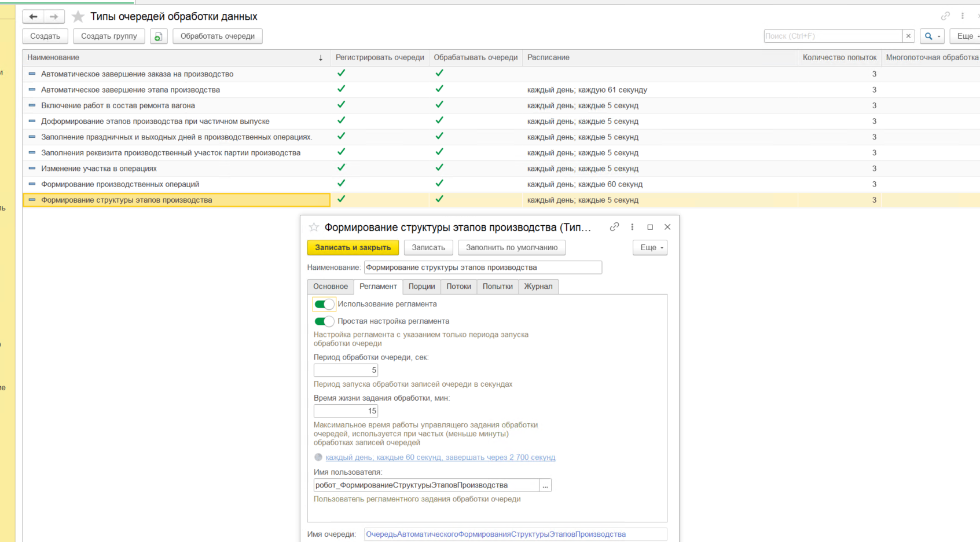This screenshot has width=980, height=542.
Task: Add list page to favorites star
Action: tap(78, 17)
